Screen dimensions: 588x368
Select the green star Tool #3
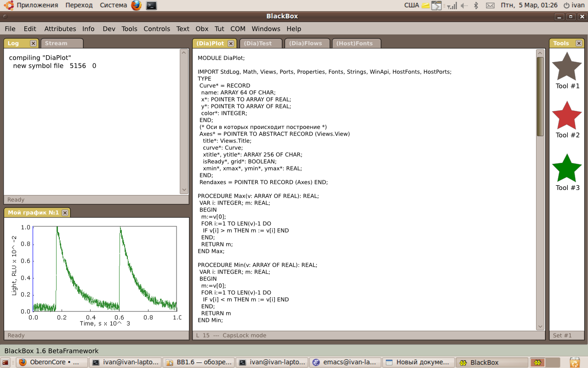[566, 169]
